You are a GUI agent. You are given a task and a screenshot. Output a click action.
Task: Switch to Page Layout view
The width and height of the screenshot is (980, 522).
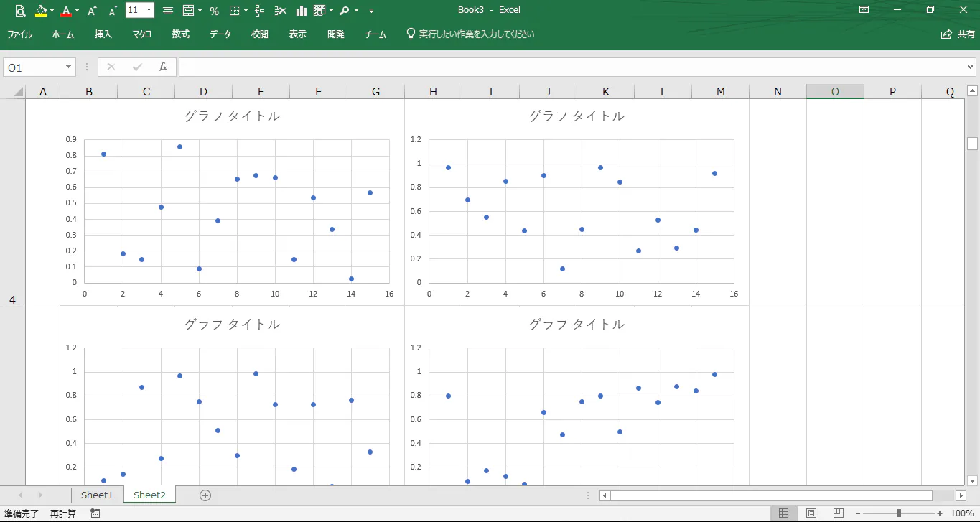pos(811,513)
